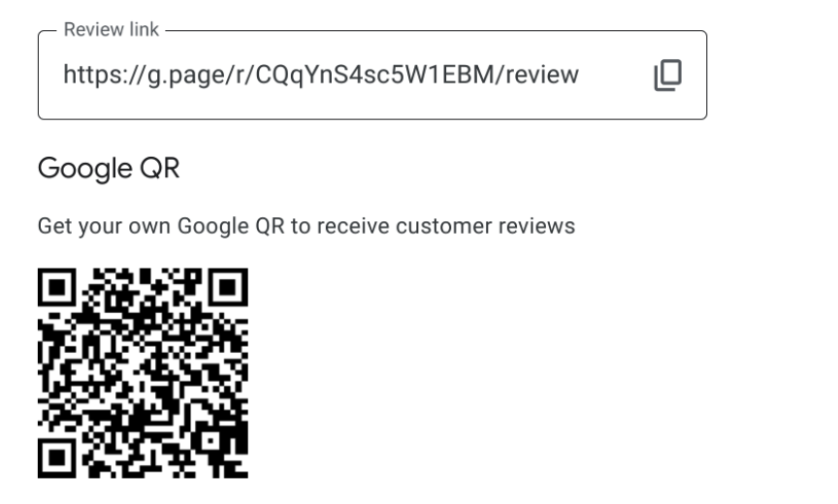Click the 'Get your own Google QR' description text
Image resolution: width=838 pixels, height=504 pixels.
[x=306, y=227]
